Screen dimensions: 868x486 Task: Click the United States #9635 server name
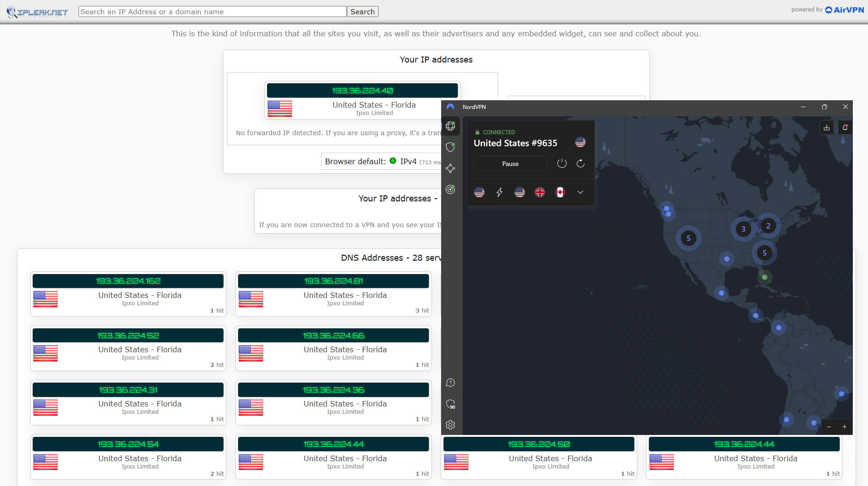pos(516,143)
